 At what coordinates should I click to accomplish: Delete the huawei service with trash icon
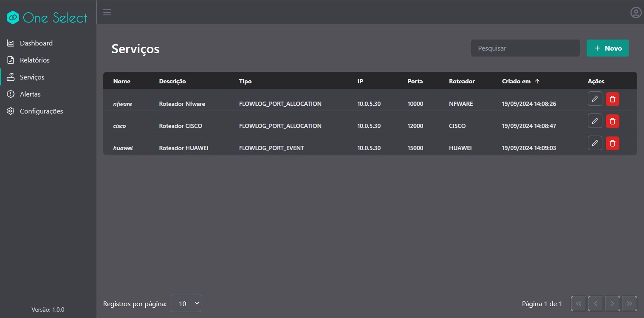coord(613,143)
